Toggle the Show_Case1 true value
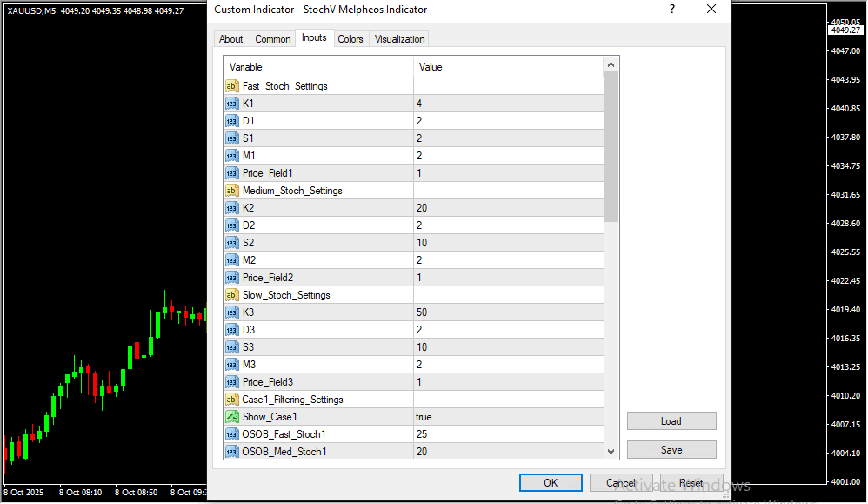Image resolution: width=868 pixels, height=504 pixels. point(507,417)
